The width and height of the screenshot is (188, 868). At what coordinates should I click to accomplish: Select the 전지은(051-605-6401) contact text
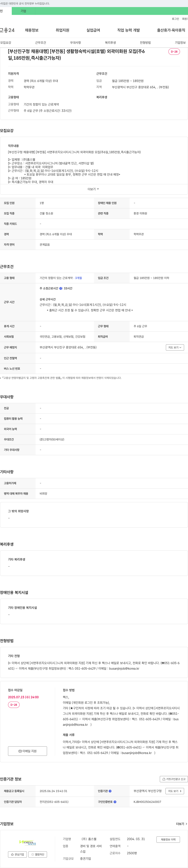click(x=54, y=802)
